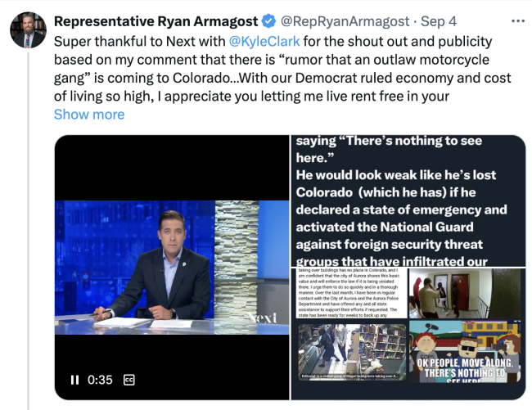Open the South Park meme image
Viewport: 532px width, 410px height.
click(465, 351)
